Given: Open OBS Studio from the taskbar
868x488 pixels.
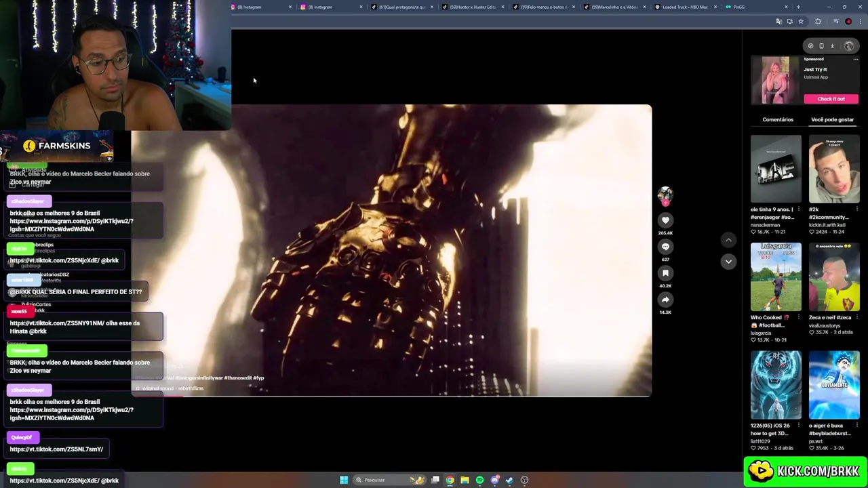Looking at the screenshot, I should coord(524,480).
